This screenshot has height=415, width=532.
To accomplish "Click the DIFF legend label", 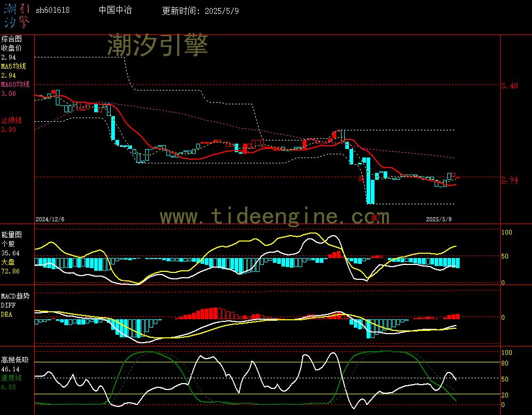I will tap(8, 305).
